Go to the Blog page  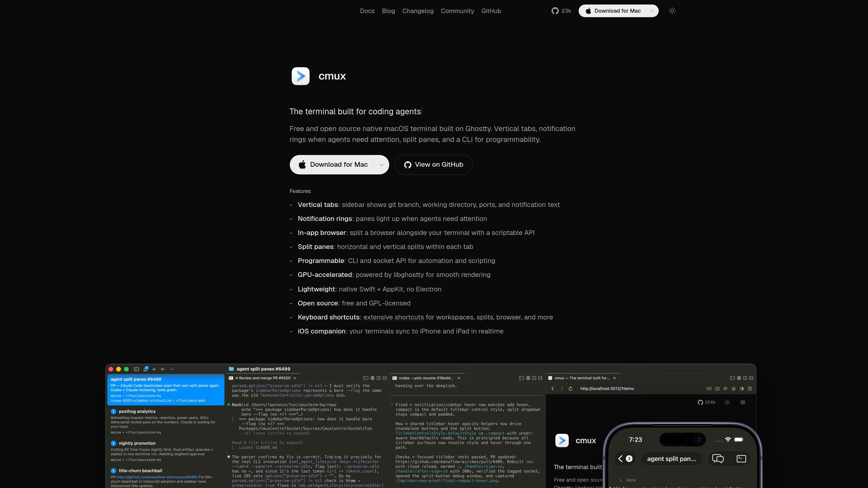click(388, 11)
